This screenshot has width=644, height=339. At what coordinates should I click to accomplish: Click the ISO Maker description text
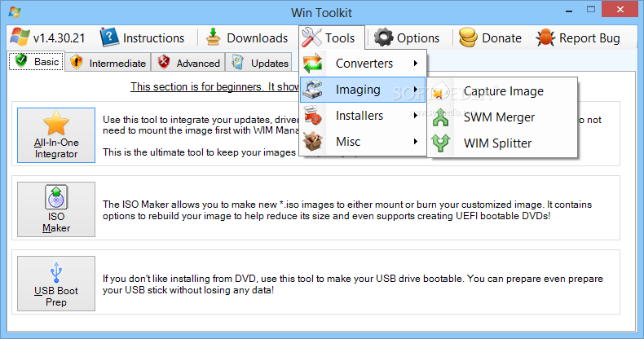click(347, 210)
